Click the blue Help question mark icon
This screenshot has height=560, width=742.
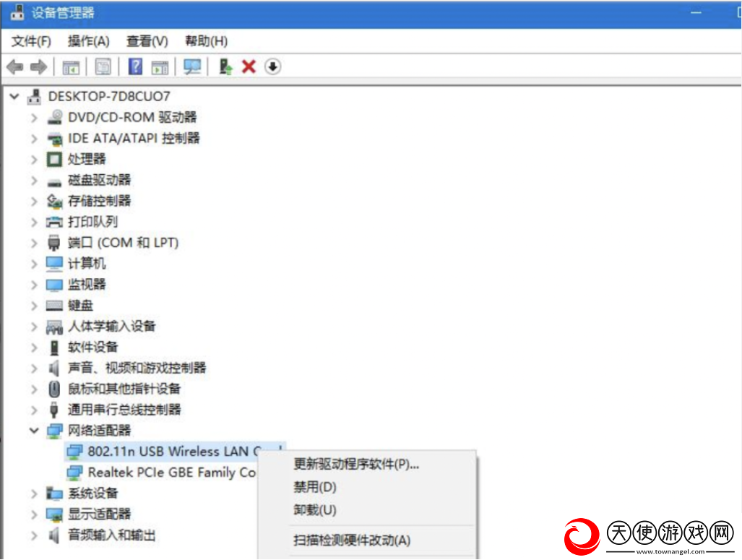(x=135, y=66)
